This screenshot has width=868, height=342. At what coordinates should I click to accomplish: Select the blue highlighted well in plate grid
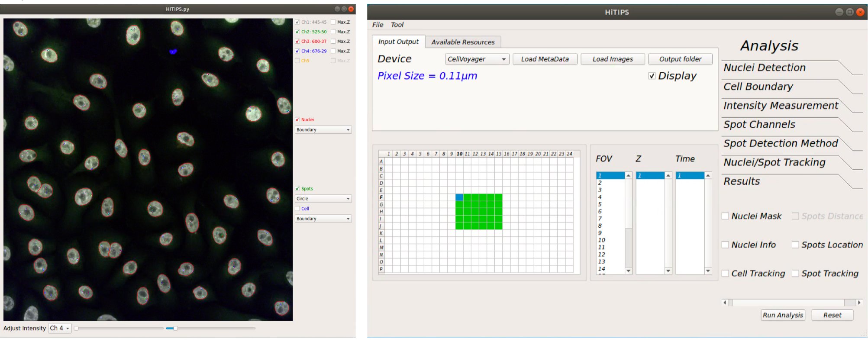click(x=459, y=197)
